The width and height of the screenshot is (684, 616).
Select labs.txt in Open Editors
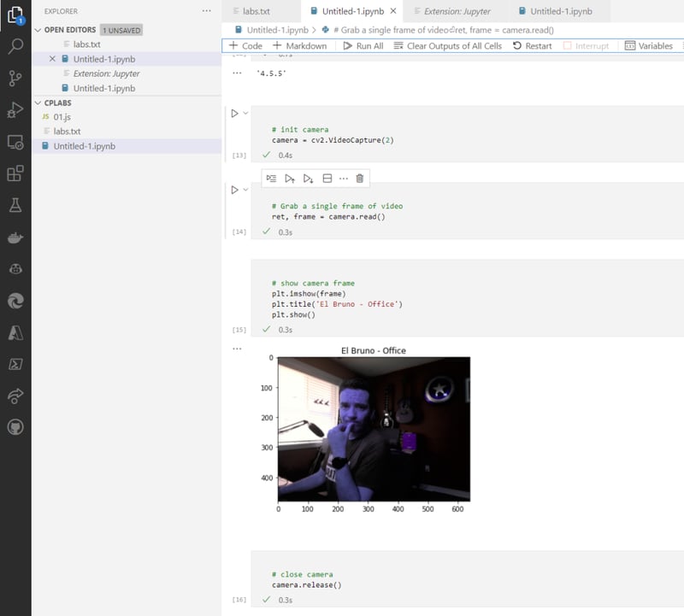coord(127,44)
